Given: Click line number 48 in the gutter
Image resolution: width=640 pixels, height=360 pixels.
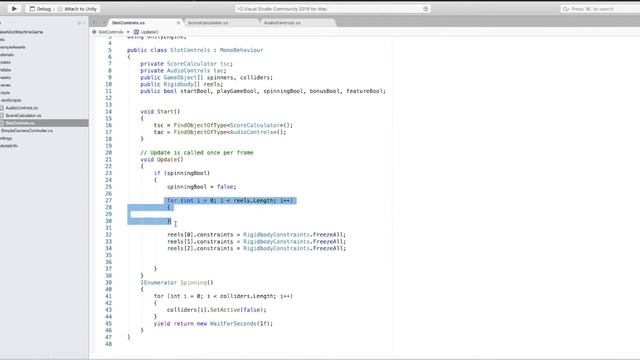Looking at the screenshot, I should click(x=108, y=344).
